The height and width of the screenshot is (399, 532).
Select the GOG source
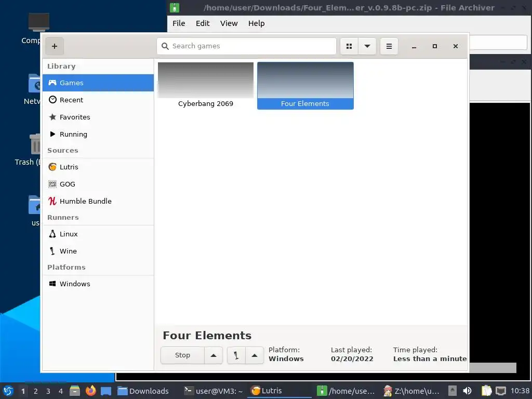98,184
